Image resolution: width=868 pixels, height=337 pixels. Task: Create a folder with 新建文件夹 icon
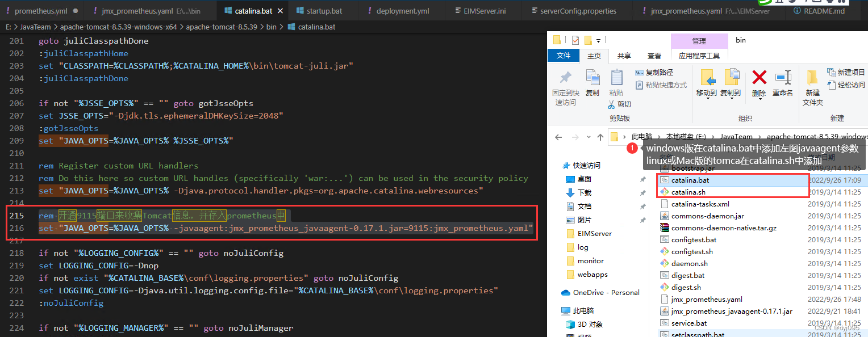(812, 78)
